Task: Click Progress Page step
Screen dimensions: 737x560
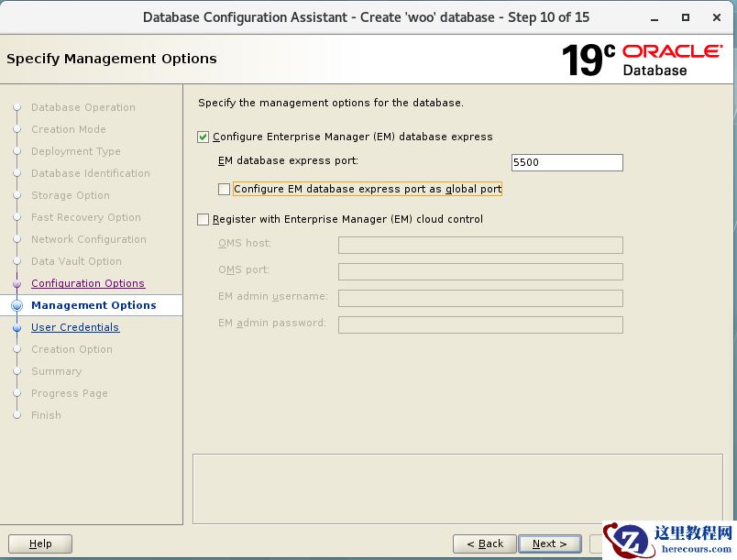Action: pyautogui.click(x=70, y=394)
